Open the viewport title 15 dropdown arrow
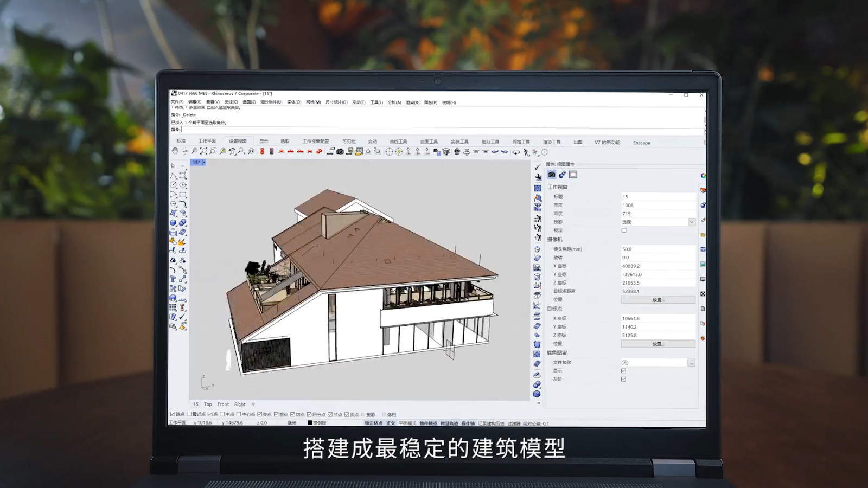 [203, 163]
